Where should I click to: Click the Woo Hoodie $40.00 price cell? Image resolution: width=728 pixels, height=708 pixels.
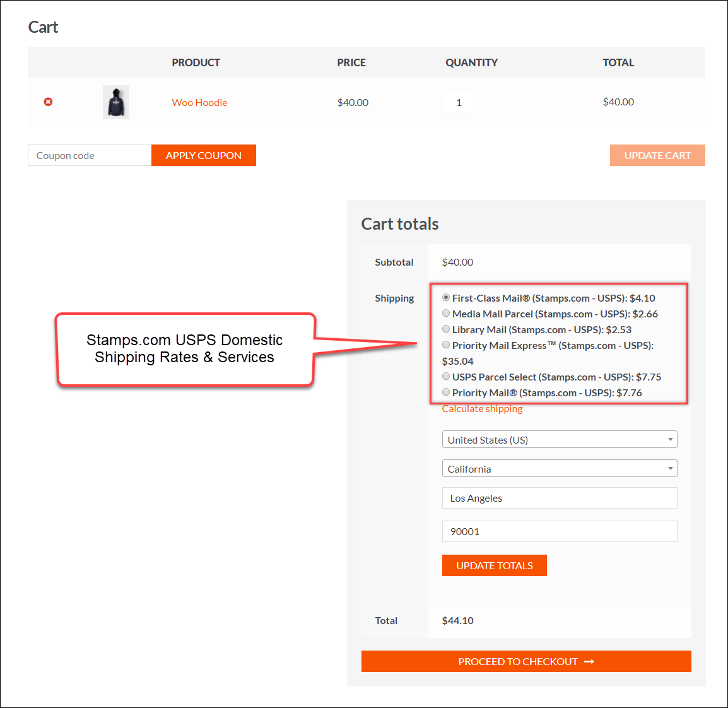click(353, 103)
